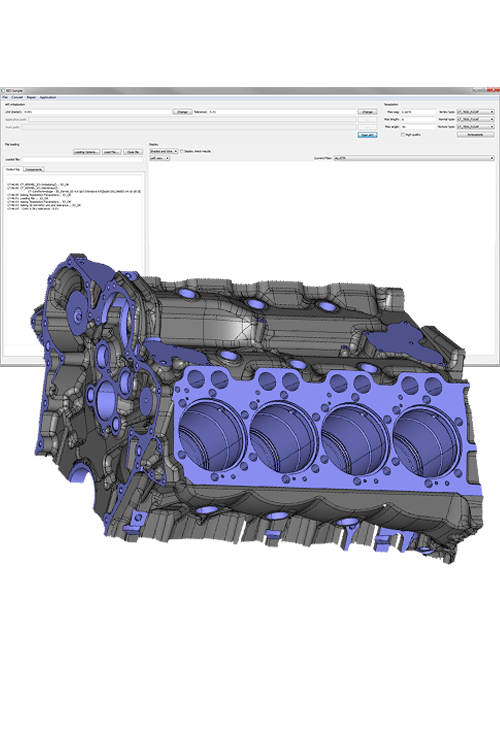Enable the High quality checkbox
The width and height of the screenshot is (500, 733).
click(403, 135)
